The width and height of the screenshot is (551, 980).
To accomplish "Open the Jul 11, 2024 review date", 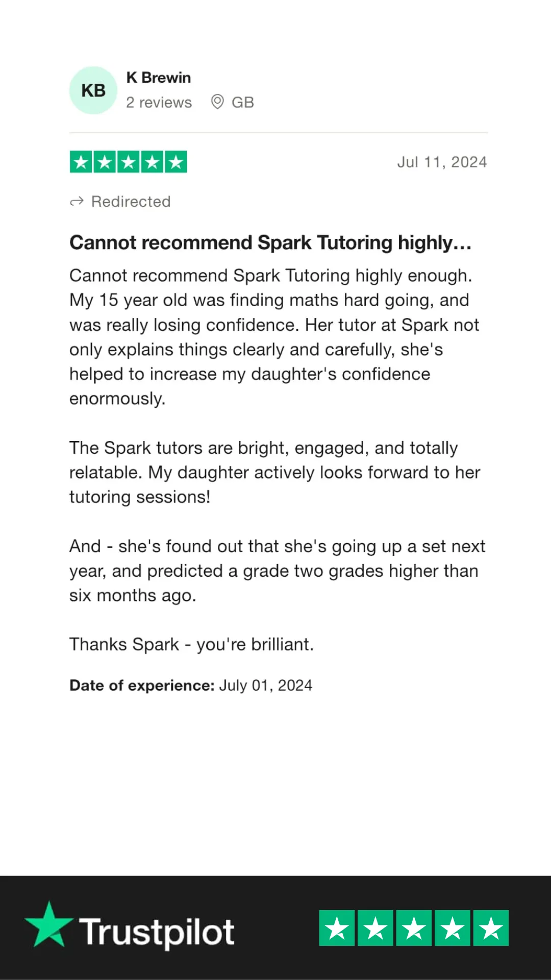I will 442,162.
